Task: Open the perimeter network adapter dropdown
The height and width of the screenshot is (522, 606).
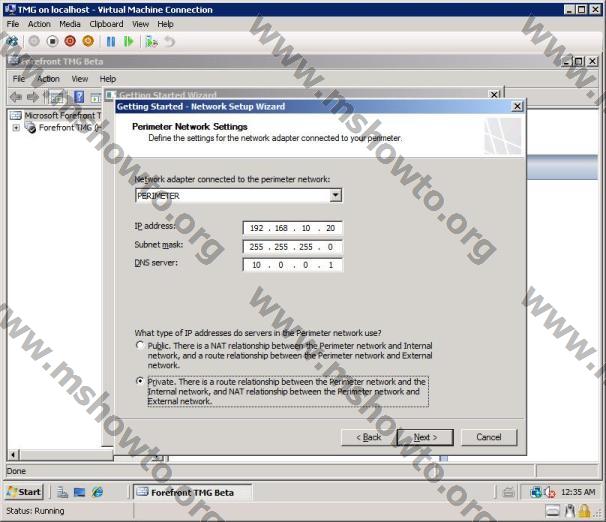Action: [x=335, y=196]
